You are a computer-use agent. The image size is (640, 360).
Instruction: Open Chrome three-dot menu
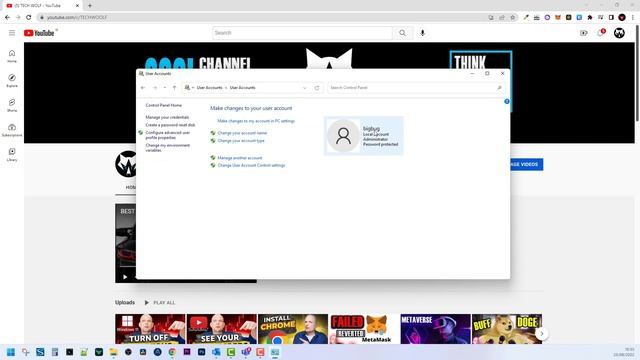633,18
